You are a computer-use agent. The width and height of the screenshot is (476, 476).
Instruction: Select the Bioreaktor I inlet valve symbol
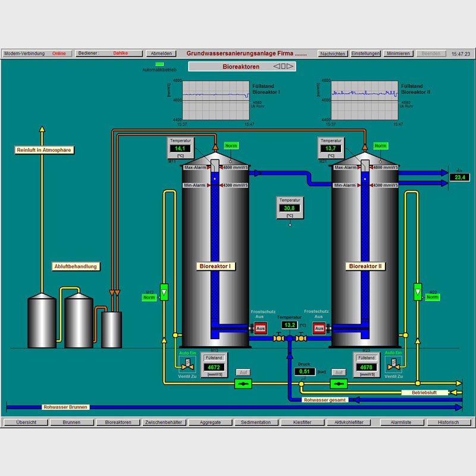pyautogui.click(x=187, y=364)
